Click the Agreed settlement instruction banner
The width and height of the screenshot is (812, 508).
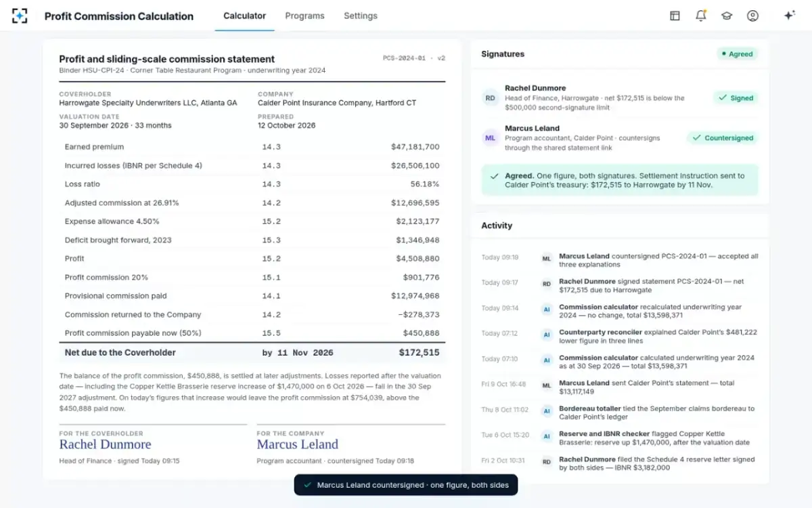620,180
